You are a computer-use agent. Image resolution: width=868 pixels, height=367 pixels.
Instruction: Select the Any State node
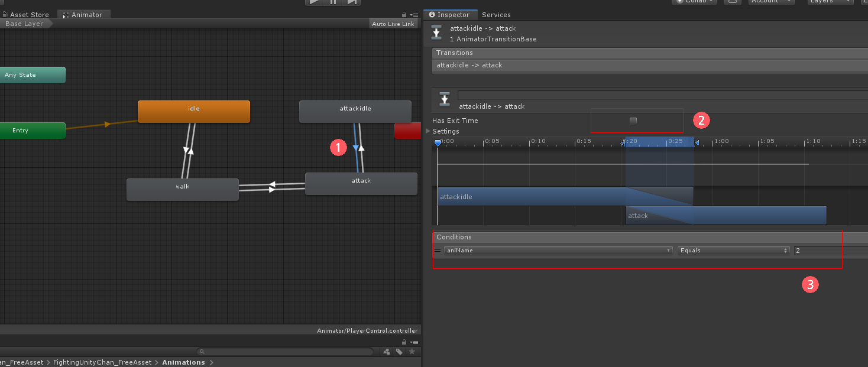[32, 75]
